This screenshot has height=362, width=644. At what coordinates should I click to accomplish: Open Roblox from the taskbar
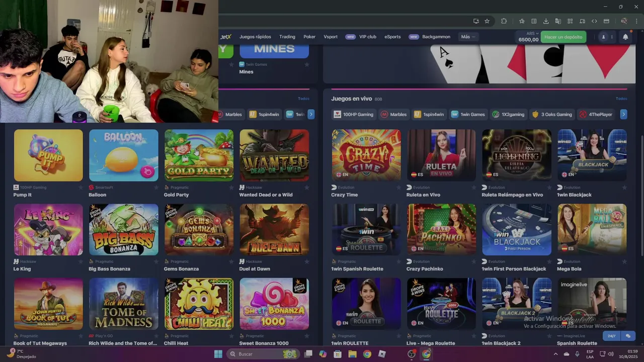tap(382, 354)
